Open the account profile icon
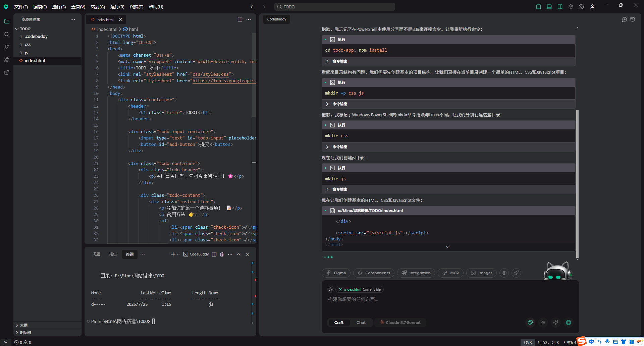The width and height of the screenshot is (644, 346). 592,7
